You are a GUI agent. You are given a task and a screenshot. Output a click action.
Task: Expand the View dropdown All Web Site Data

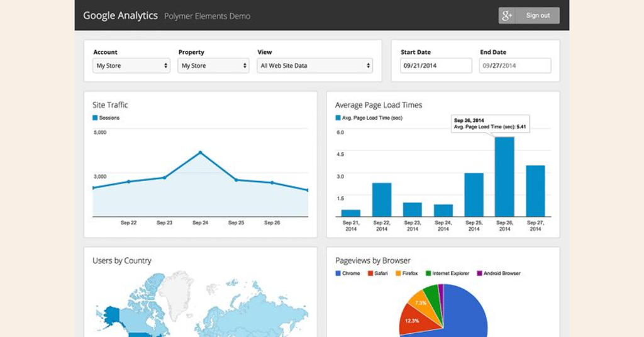pyautogui.click(x=315, y=65)
